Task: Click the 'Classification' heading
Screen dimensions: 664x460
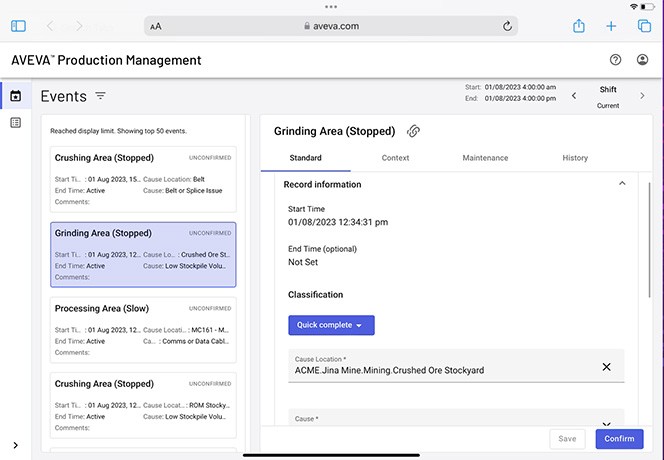Action: click(315, 295)
